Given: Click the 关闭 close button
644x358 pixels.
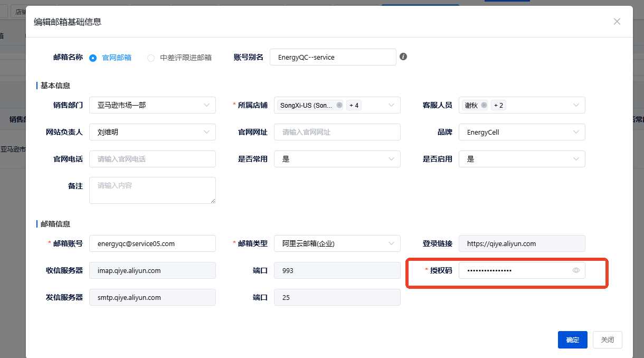Looking at the screenshot, I should (607, 340).
